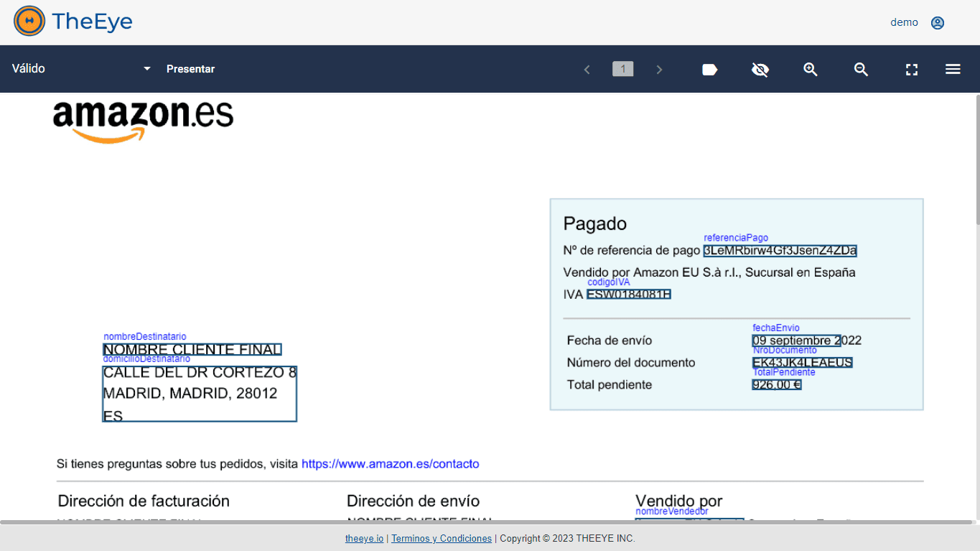Select the zoom in magnifier icon

(x=811, y=69)
